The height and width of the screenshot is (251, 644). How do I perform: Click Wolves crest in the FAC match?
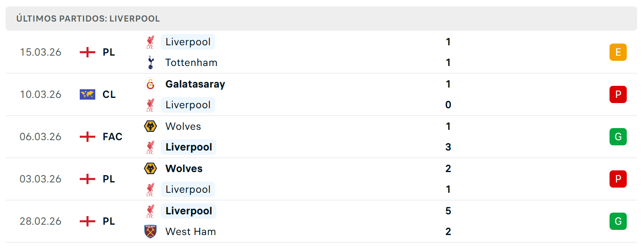pos(150,126)
